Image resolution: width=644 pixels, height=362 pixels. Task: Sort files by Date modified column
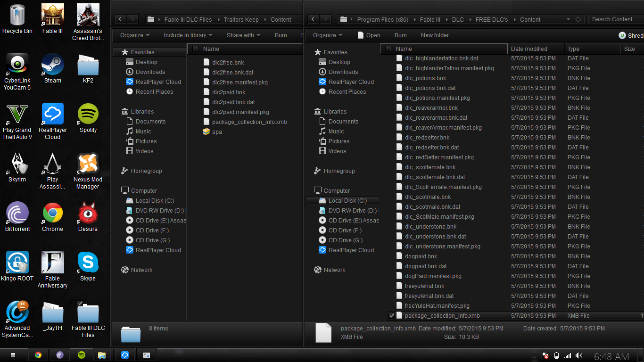529,49
